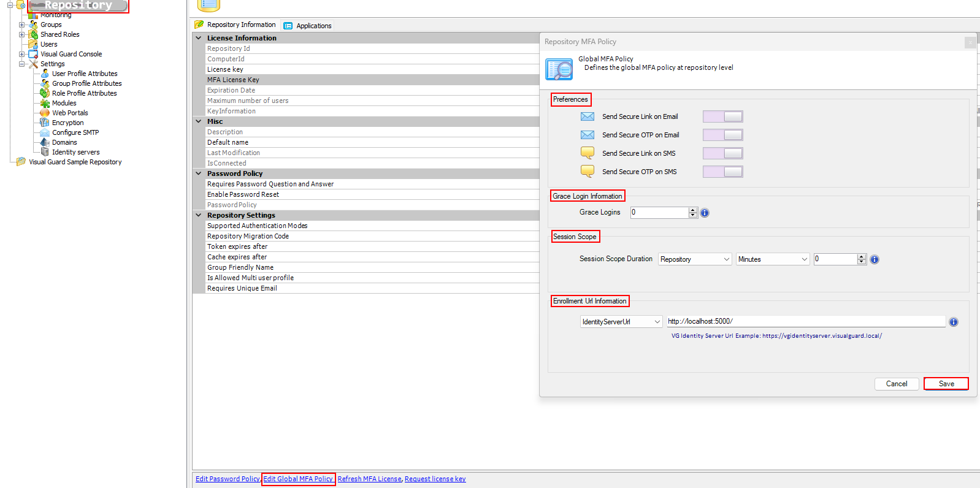Open the Edit Global MFA Policy link

click(x=298, y=479)
